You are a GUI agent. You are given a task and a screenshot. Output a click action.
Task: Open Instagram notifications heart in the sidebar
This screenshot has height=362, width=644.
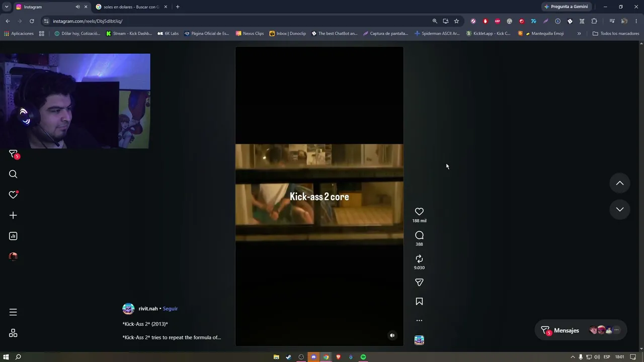pos(13,195)
